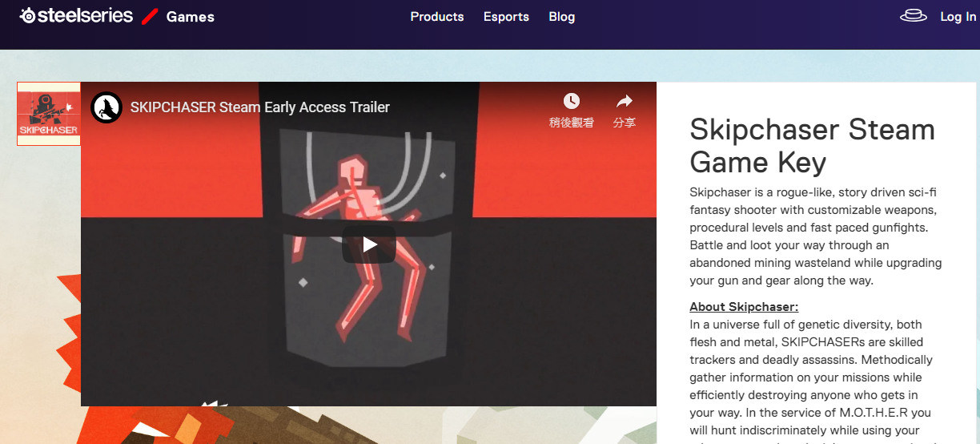Click the Share arrow icon on video
Image resolution: width=980 pixels, height=444 pixels.
[x=624, y=101]
